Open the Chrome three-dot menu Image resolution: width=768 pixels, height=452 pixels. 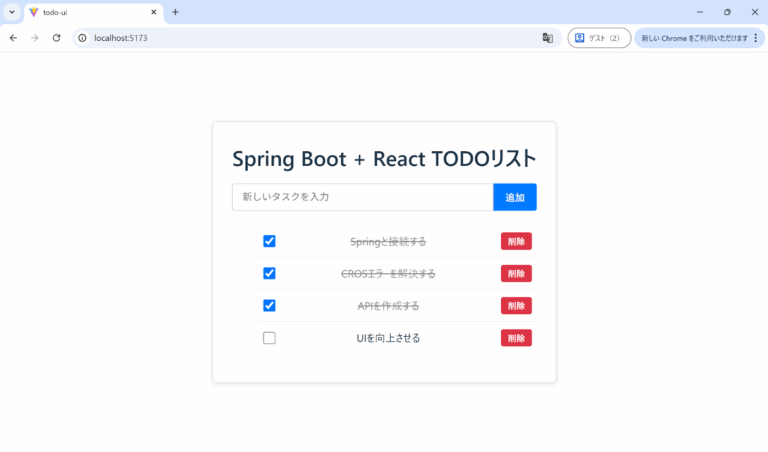[755, 38]
